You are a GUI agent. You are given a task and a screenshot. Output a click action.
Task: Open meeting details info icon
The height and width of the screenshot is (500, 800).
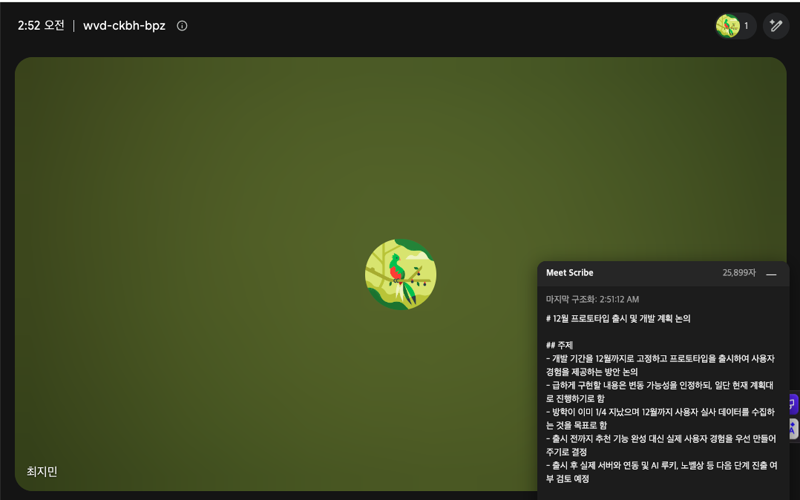[x=182, y=26]
